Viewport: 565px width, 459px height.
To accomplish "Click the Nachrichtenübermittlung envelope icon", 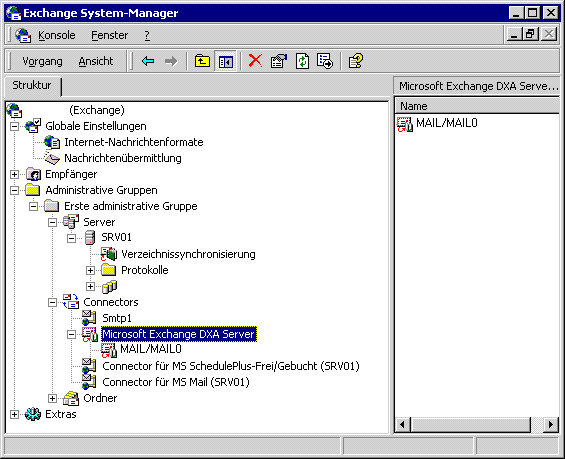I will point(52,158).
